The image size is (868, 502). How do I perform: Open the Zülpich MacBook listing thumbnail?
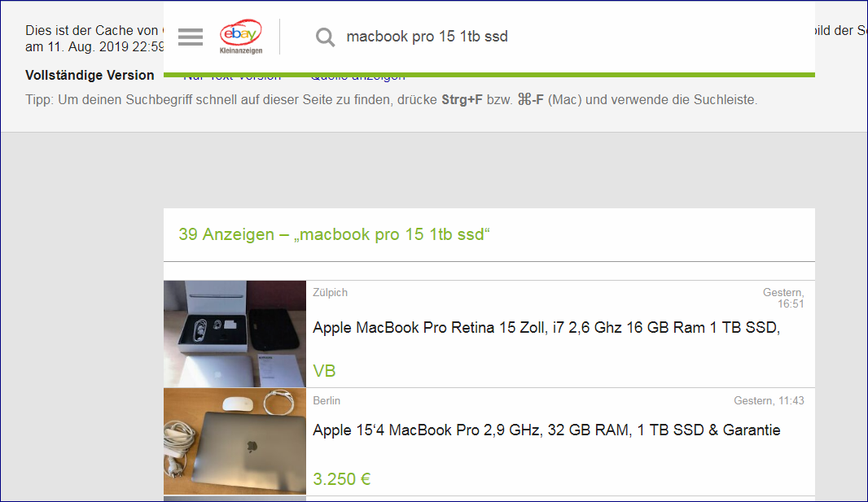pyautogui.click(x=235, y=334)
